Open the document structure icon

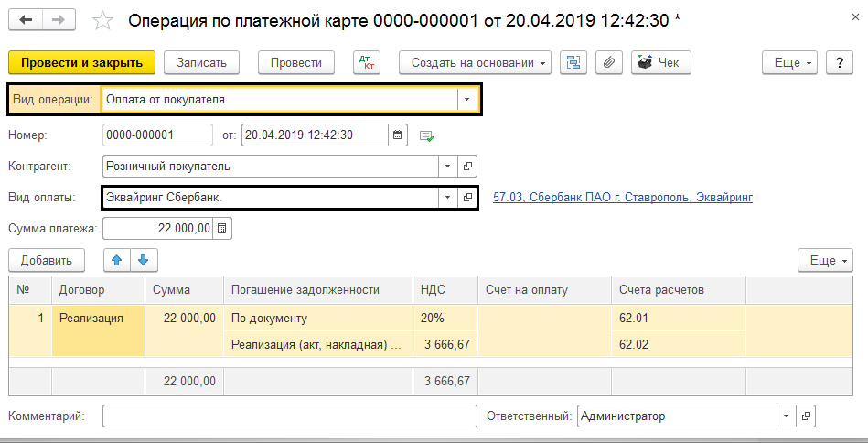click(x=573, y=62)
